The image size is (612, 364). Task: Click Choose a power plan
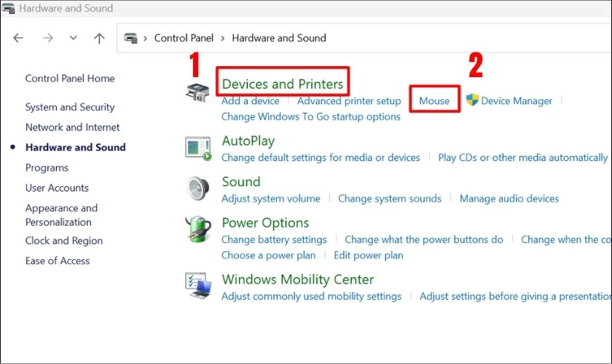coord(269,255)
